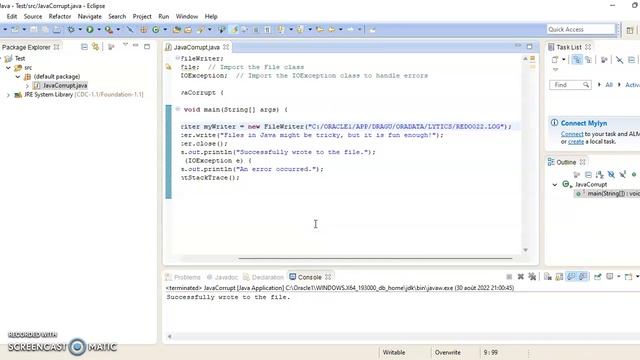Expand the JavaCorrupt.java tree node
This screenshot has width=640, height=360.
27,86
